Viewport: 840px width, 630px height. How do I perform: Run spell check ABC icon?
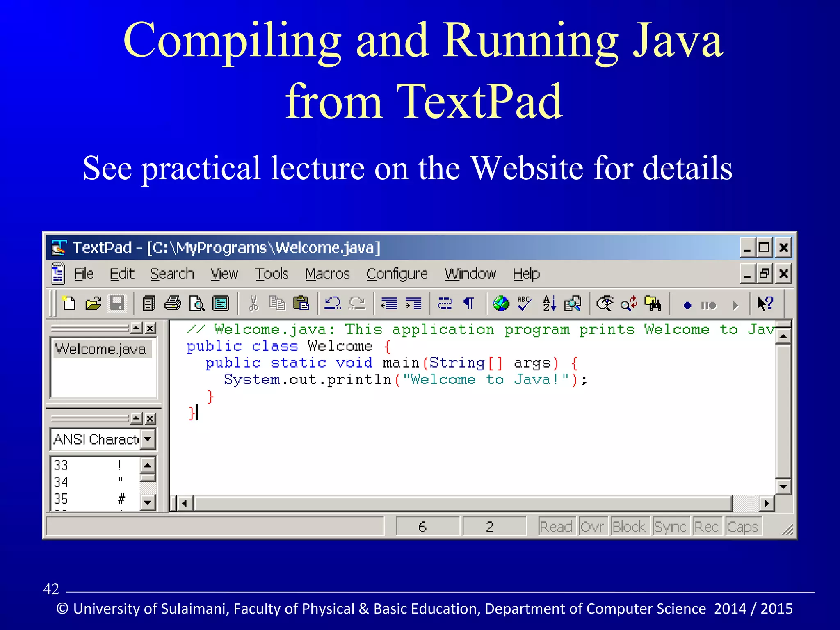(x=525, y=304)
